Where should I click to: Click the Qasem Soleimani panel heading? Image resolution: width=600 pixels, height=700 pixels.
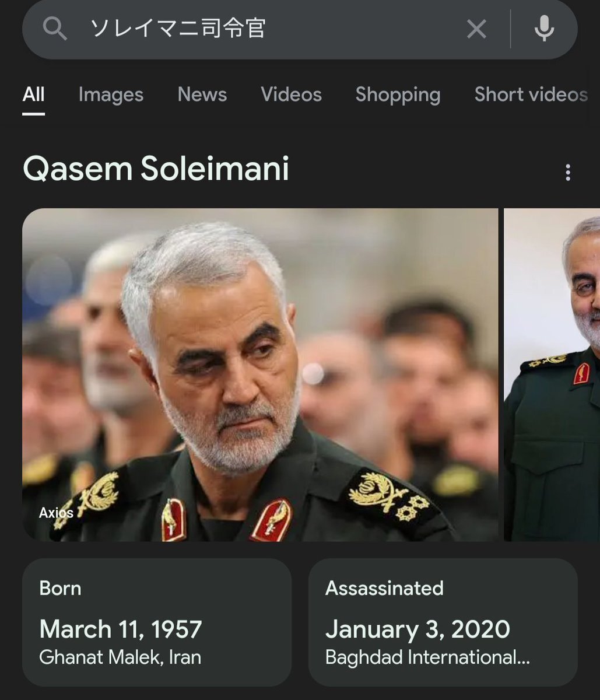pos(156,169)
